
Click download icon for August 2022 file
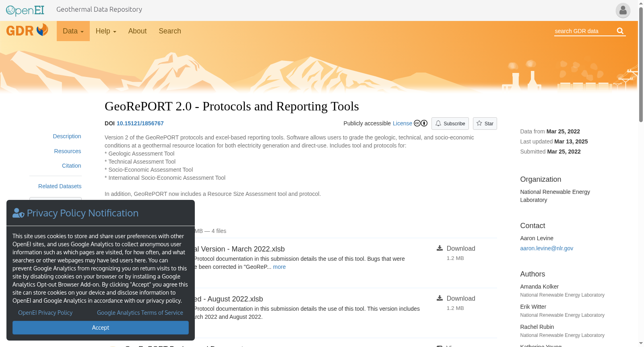(440, 298)
